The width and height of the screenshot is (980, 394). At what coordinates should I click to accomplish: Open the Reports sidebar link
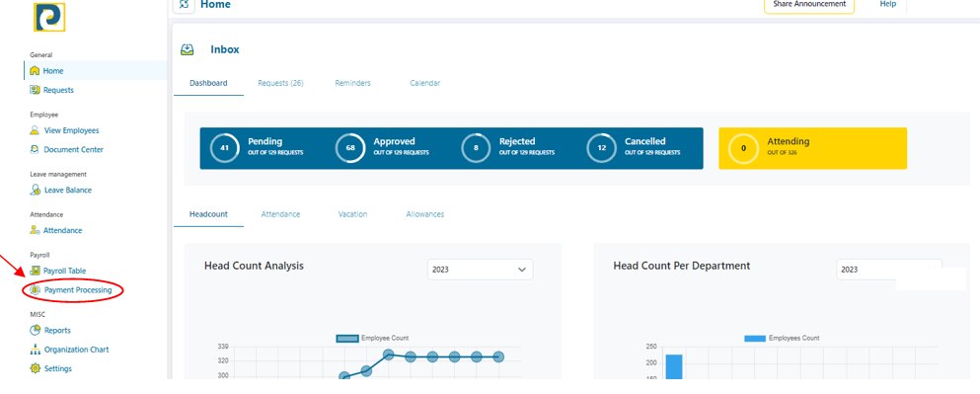[57, 330]
